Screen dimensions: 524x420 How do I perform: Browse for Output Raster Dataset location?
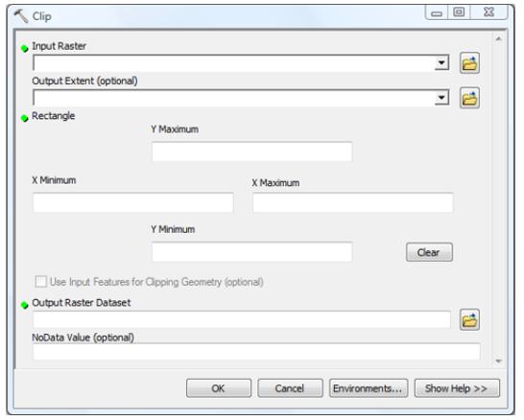pyautogui.click(x=469, y=320)
